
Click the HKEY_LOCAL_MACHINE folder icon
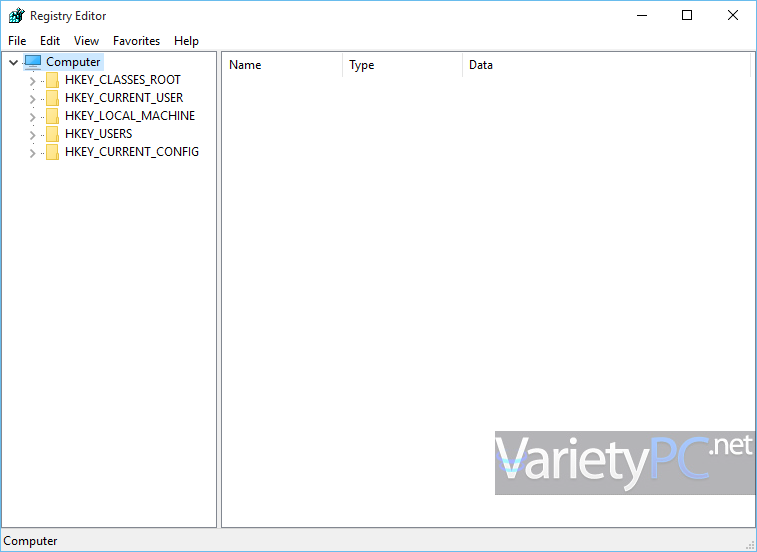pyautogui.click(x=53, y=116)
